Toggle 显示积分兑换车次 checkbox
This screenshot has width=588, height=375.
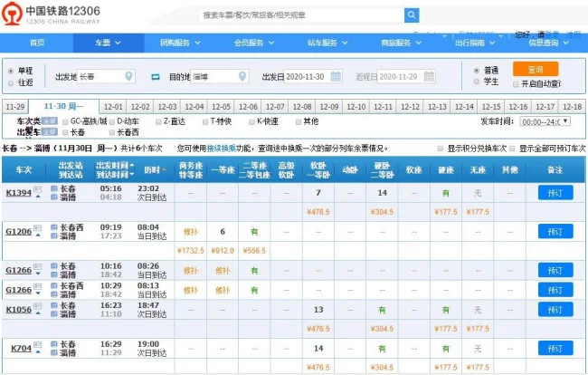coord(441,149)
